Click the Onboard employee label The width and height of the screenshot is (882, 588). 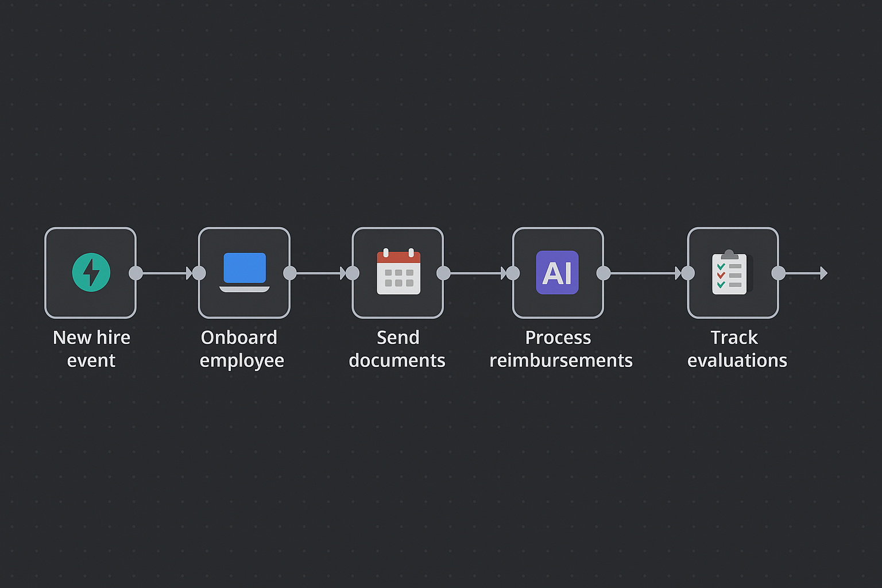click(242, 349)
